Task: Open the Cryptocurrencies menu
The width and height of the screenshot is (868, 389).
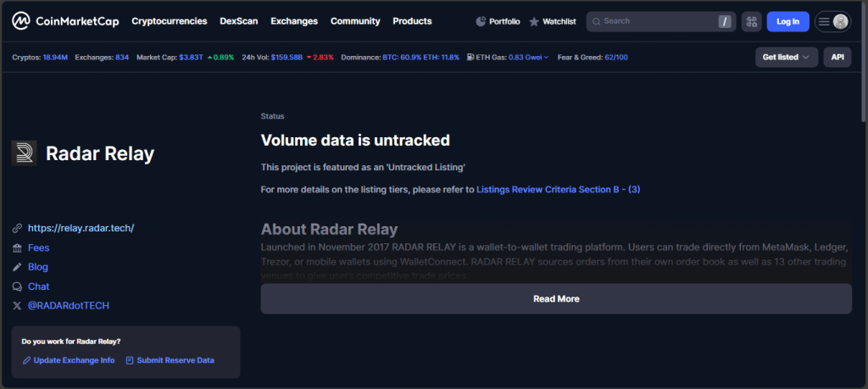Action: [170, 21]
